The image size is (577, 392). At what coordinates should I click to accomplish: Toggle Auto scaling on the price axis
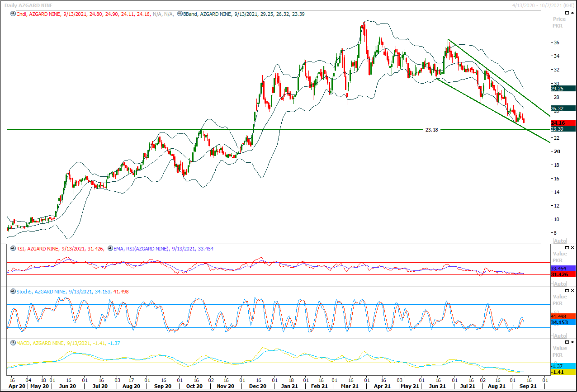(560, 241)
